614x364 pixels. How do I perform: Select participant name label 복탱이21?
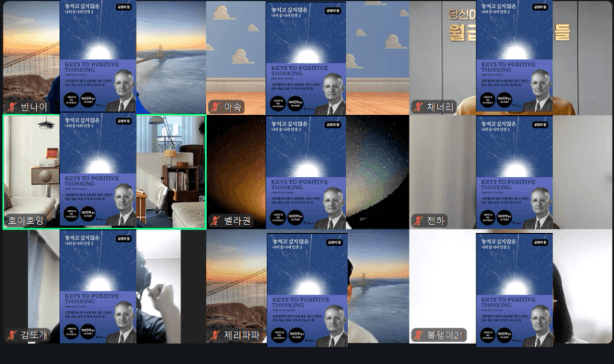tap(445, 335)
